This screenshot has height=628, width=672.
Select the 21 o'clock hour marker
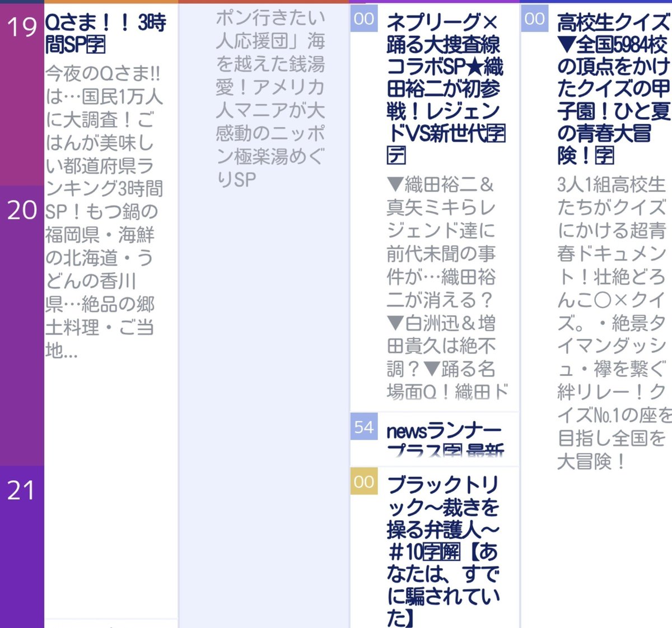click(22, 491)
